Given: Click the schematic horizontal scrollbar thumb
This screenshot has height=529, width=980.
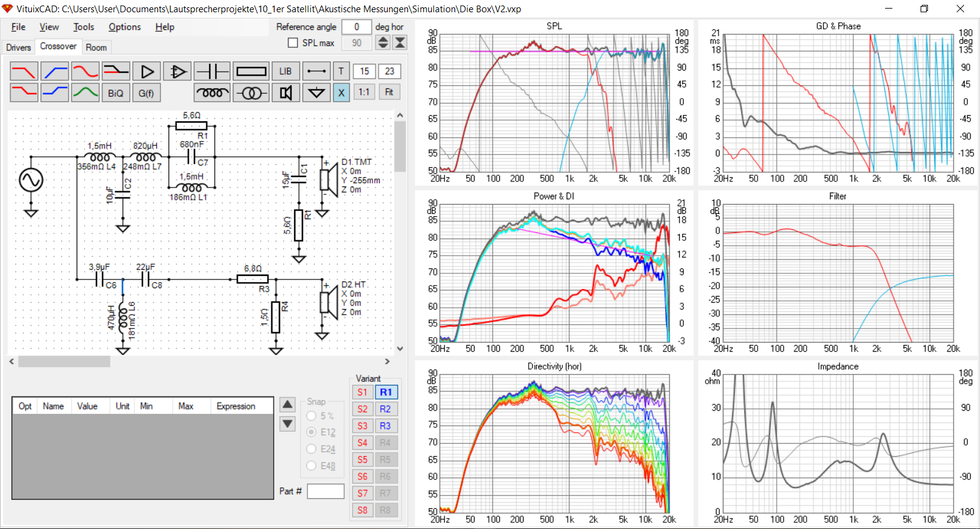Looking at the screenshot, I should [x=64, y=362].
